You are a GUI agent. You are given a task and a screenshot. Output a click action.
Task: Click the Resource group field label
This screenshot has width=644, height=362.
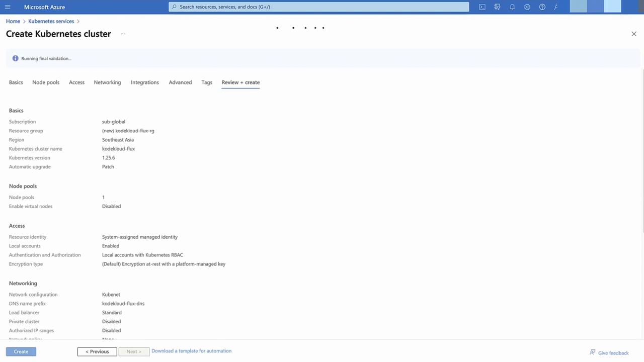point(26,131)
